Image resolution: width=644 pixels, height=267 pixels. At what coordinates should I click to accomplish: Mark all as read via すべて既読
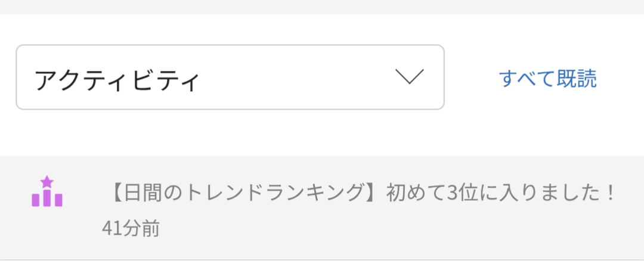[x=547, y=79]
